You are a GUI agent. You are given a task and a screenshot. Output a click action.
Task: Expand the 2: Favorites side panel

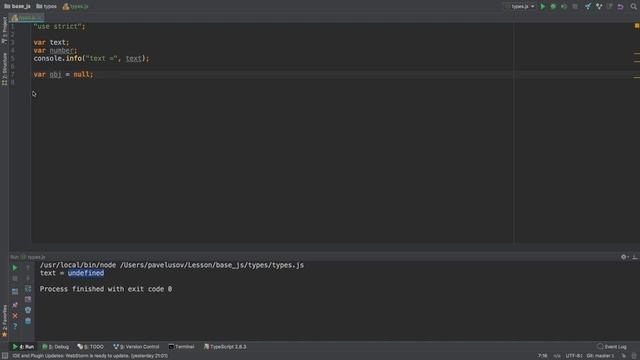click(x=4, y=321)
